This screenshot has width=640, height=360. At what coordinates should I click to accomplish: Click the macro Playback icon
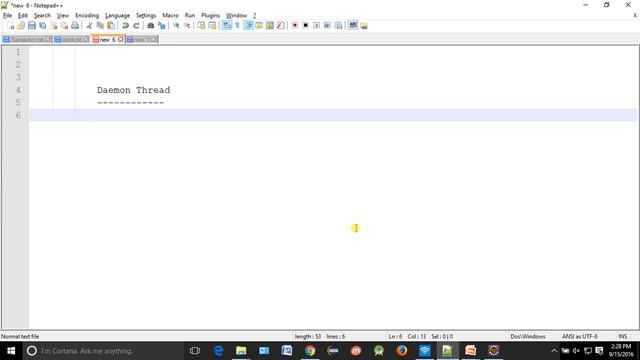click(x=316, y=26)
